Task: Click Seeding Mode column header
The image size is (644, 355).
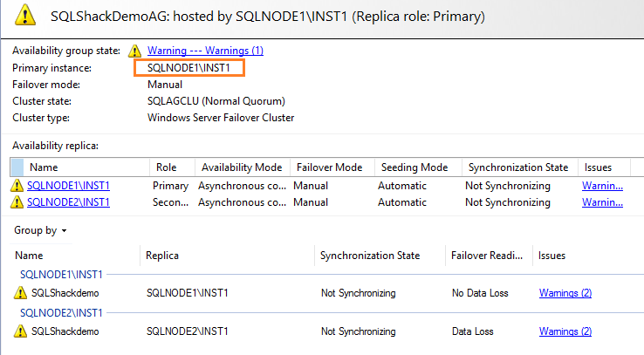Action: [412, 167]
